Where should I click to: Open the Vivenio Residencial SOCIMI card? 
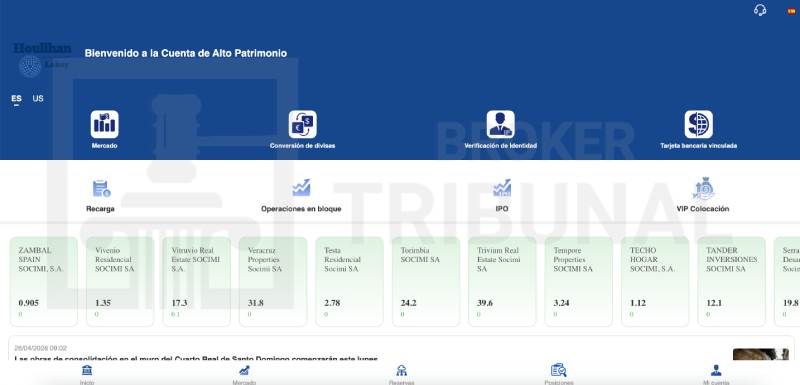[120, 281]
